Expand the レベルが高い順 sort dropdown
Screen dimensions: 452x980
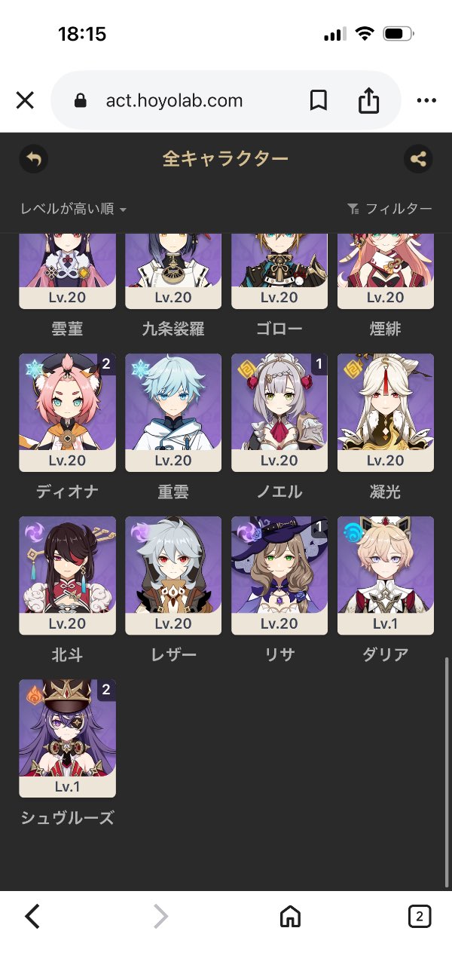[x=73, y=209]
